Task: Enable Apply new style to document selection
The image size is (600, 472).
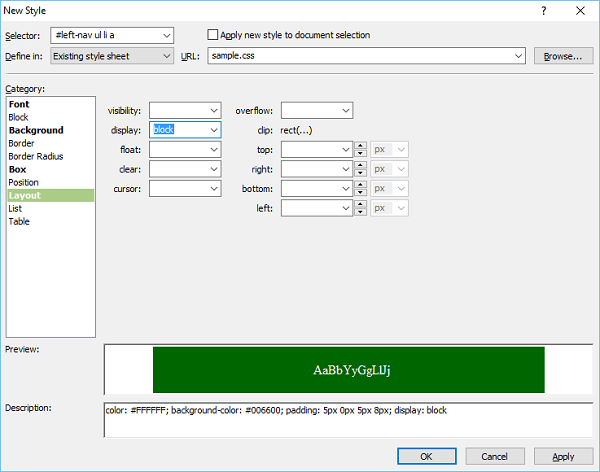Action: 212,35
